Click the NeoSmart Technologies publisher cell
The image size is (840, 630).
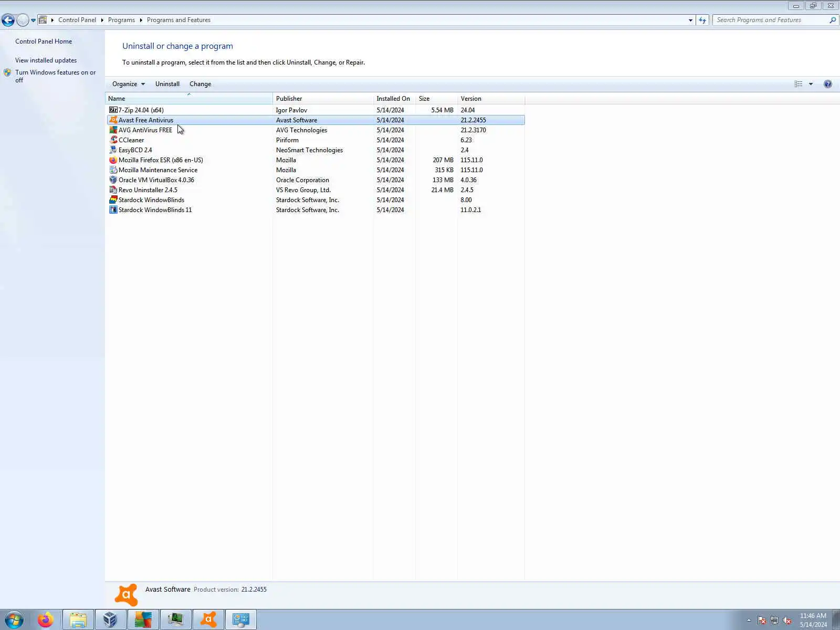[309, 150]
